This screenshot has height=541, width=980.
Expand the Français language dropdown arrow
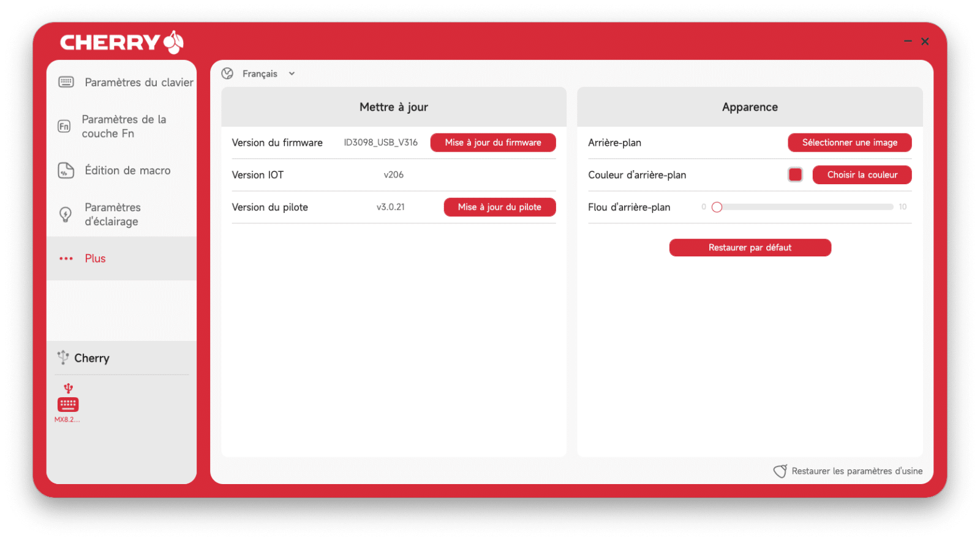[292, 73]
